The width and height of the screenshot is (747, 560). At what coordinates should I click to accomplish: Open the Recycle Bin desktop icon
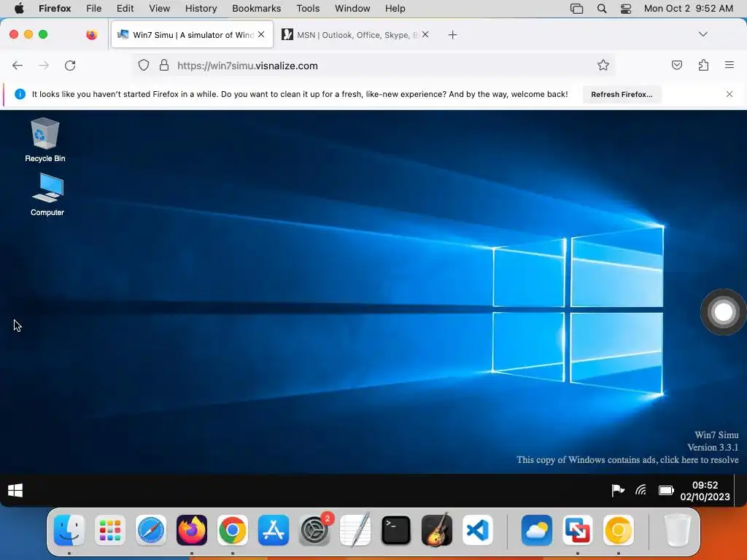(x=44, y=140)
